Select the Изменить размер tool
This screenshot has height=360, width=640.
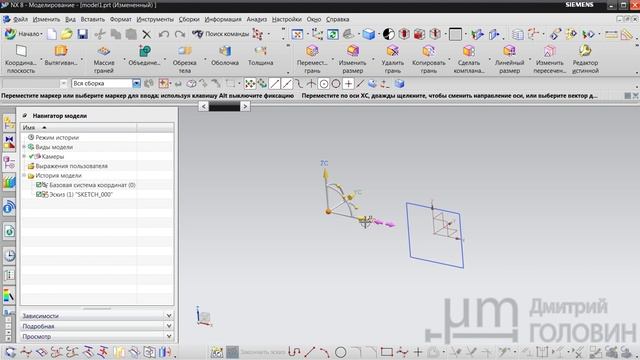tap(353, 59)
